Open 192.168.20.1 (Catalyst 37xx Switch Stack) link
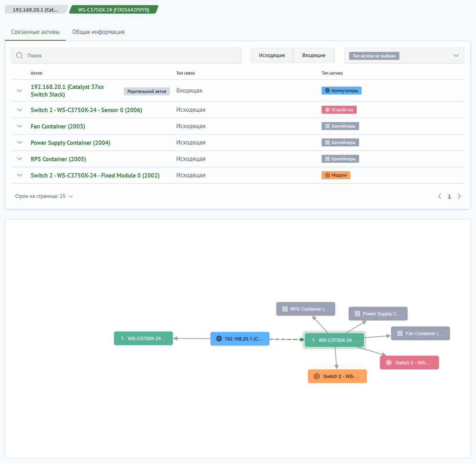The image size is (476, 464). [x=67, y=91]
